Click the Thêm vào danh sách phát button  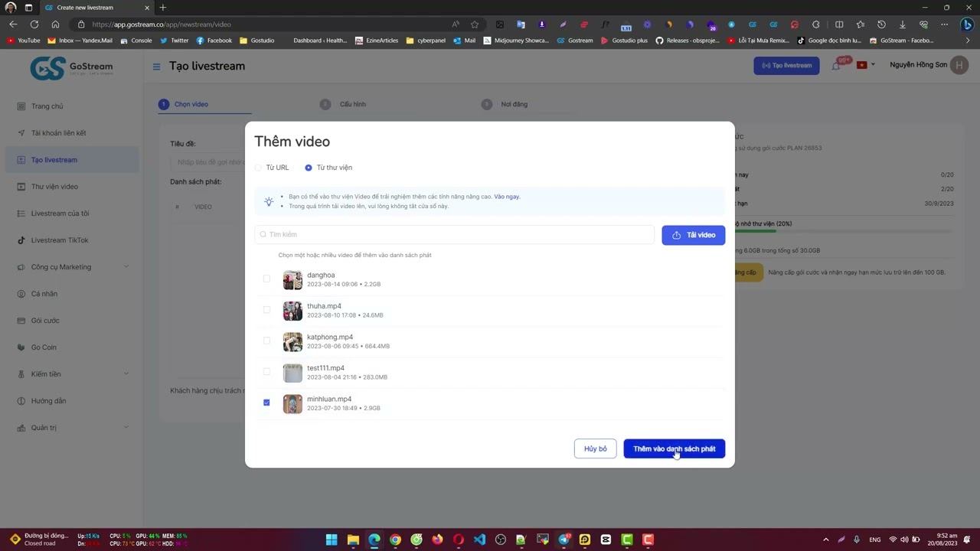point(674,449)
